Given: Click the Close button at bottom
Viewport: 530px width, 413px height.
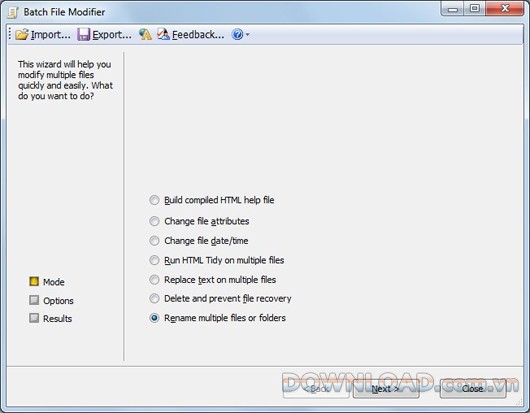Looking at the screenshot, I should point(473,389).
